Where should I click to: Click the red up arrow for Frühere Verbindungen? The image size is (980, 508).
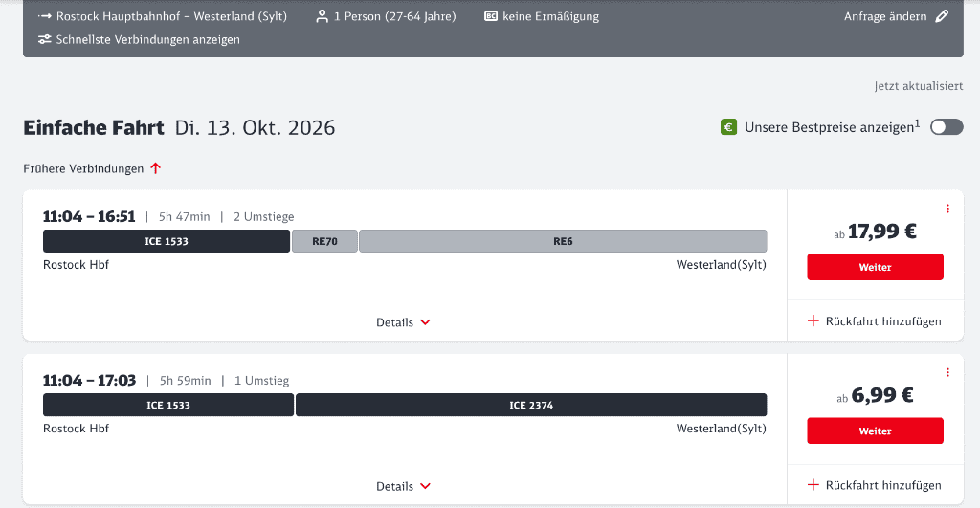pyautogui.click(x=156, y=168)
